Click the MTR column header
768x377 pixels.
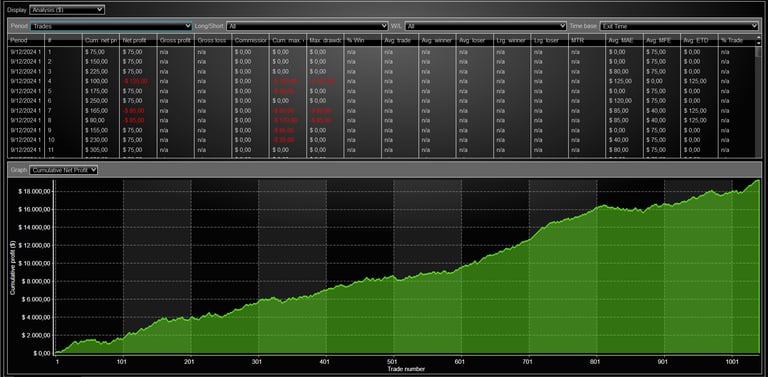point(587,40)
